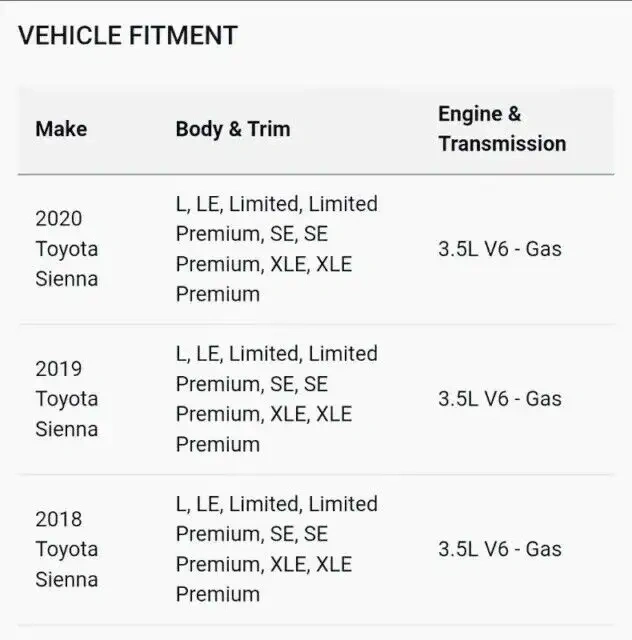Screen dimensions: 632x640
Task: Click the 2019 Toyota Sienna make cell
Action: (x=66, y=399)
